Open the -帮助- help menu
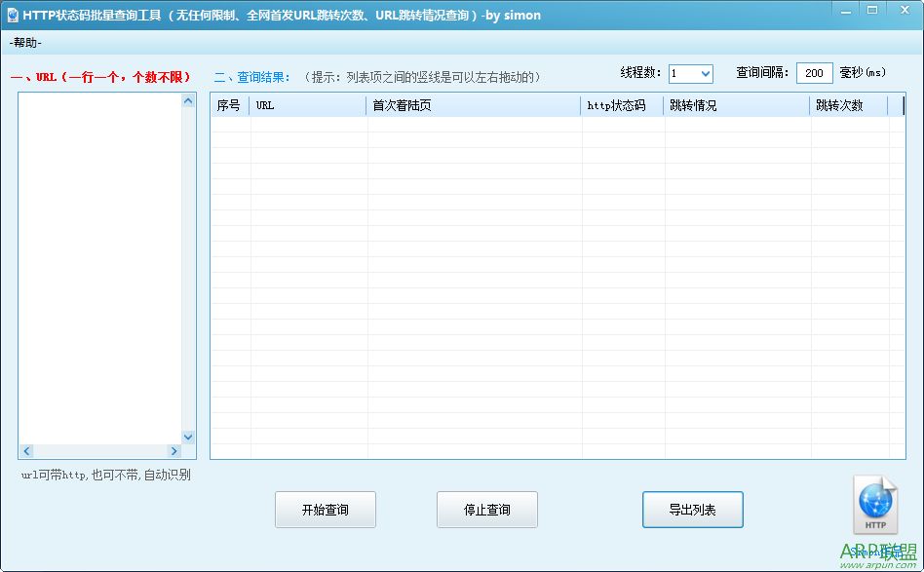The height and width of the screenshot is (572, 924). [24, 41]
